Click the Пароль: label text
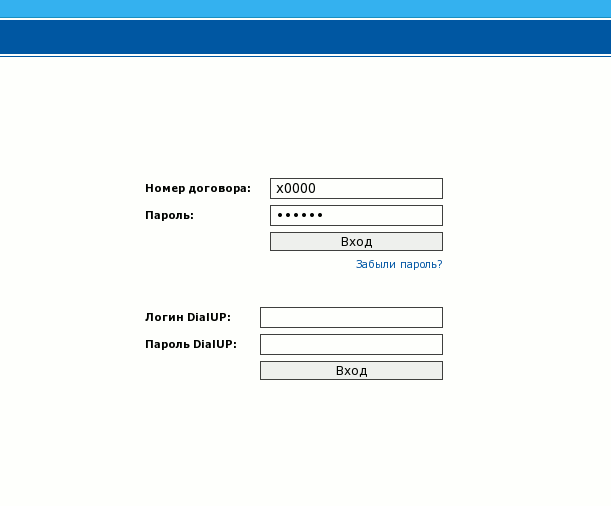Viewport: 611px width, 506px height. pyautogui.click(x=169, y=215)
